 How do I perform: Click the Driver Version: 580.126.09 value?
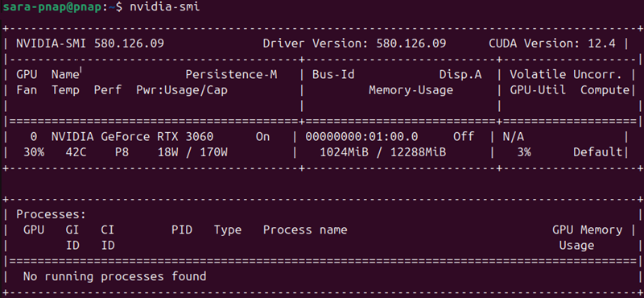(x=354, y=43)
